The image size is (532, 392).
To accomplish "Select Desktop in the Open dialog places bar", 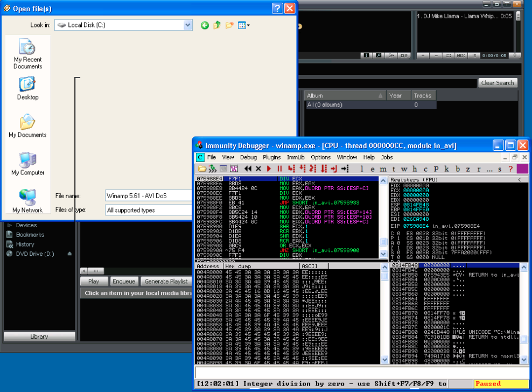I will 28,88.
